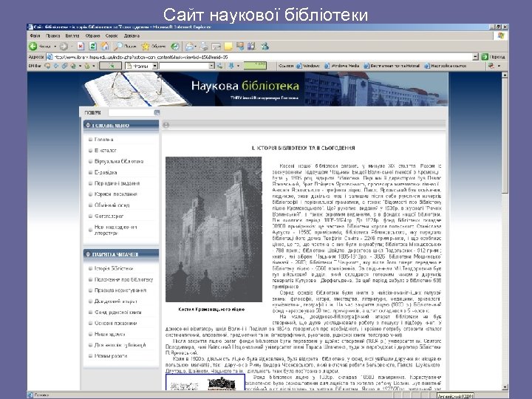The height and width of the screenshot is (399, 532).
Task: Open the customize links shortcut
Action: 446,66
